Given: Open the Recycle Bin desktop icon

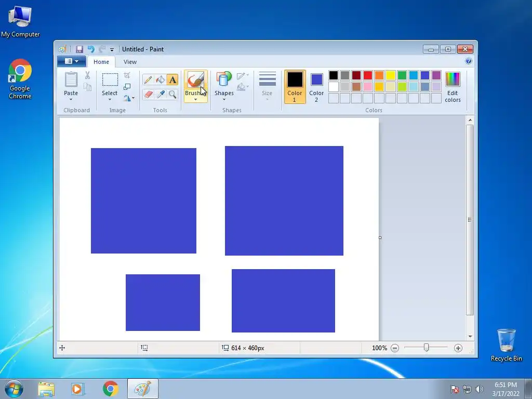Looking at the screenshot, I should pos(506,345).
